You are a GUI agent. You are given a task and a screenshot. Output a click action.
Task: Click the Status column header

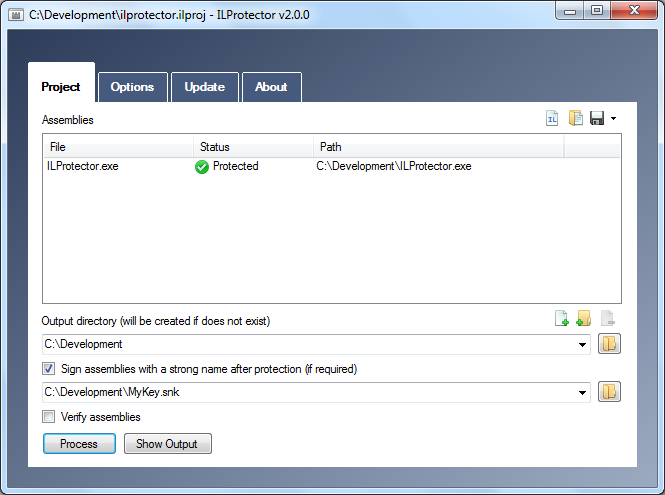tap(254, 147)
